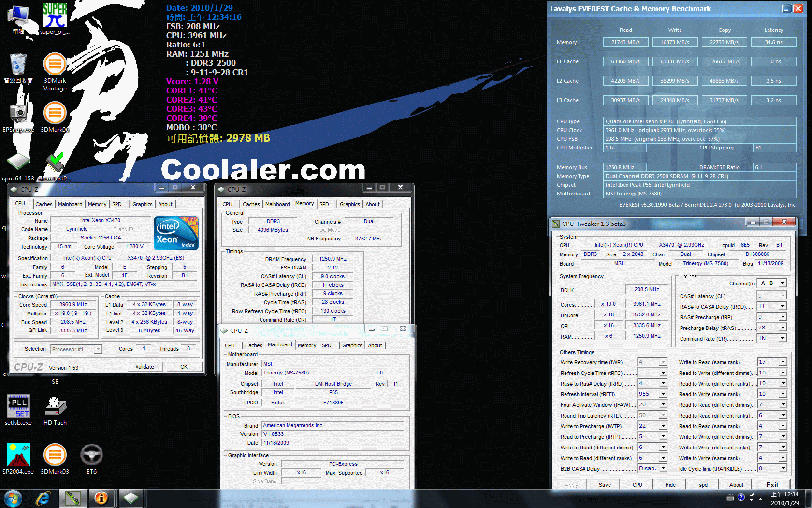812x508 pixels.
Task: Click the Memory Read 21743 MB/s value
Action: [x=626, y=42]
